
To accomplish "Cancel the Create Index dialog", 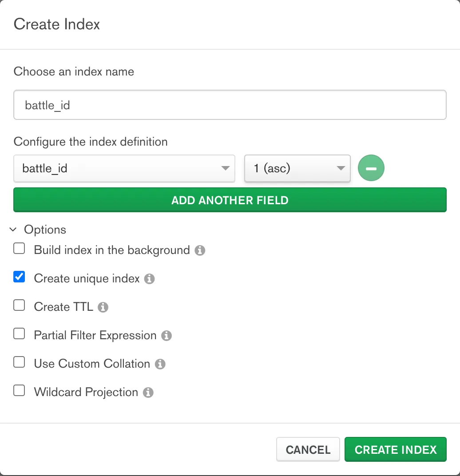I will tap(308, 449).
